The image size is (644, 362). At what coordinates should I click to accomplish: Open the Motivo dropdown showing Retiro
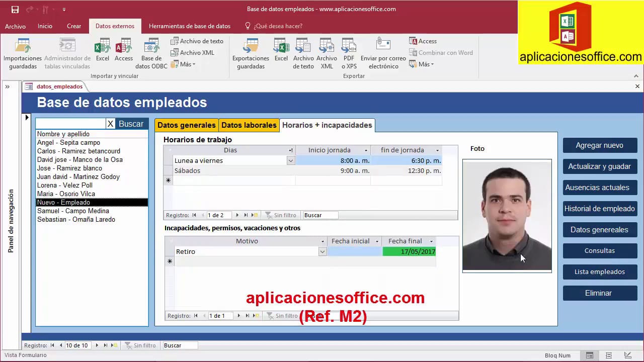click(323, 251)
